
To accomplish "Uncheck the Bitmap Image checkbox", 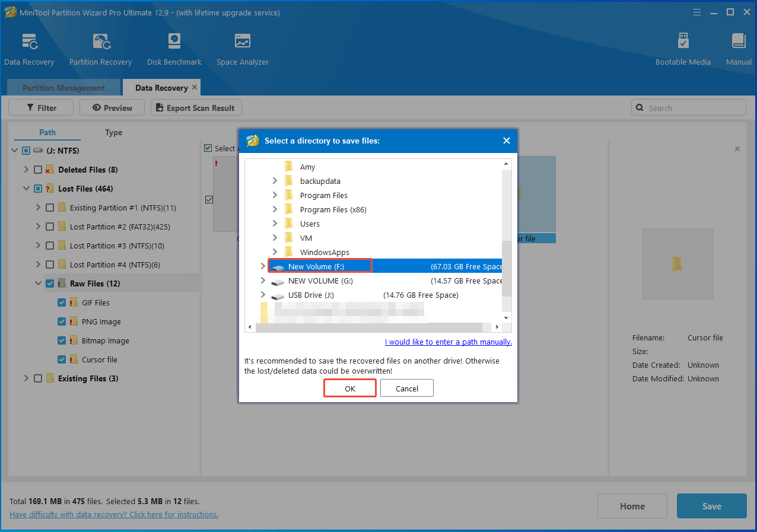I will pyautogui.click(x=62, y=340).
